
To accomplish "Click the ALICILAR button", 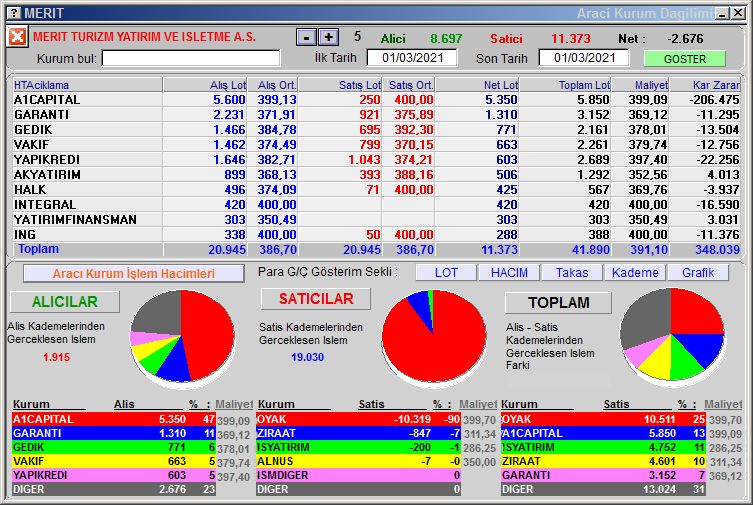I will (x=65, y=301).
